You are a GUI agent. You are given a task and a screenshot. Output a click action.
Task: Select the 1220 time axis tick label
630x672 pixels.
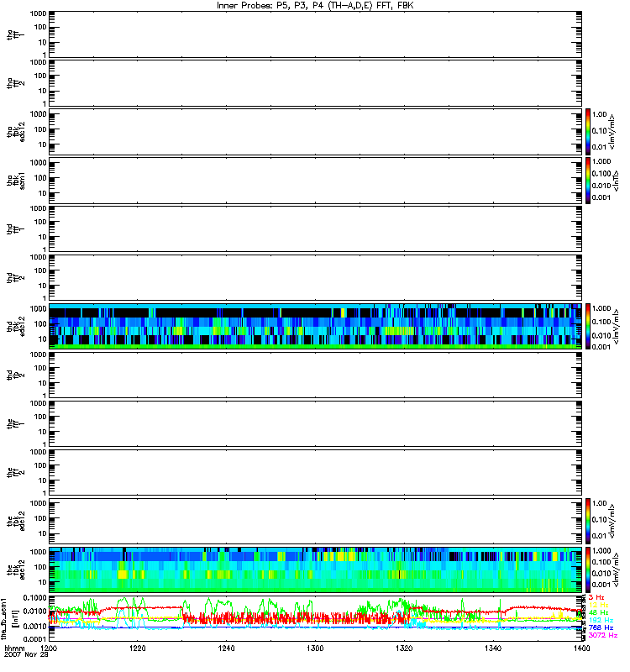tap(138, 650)
